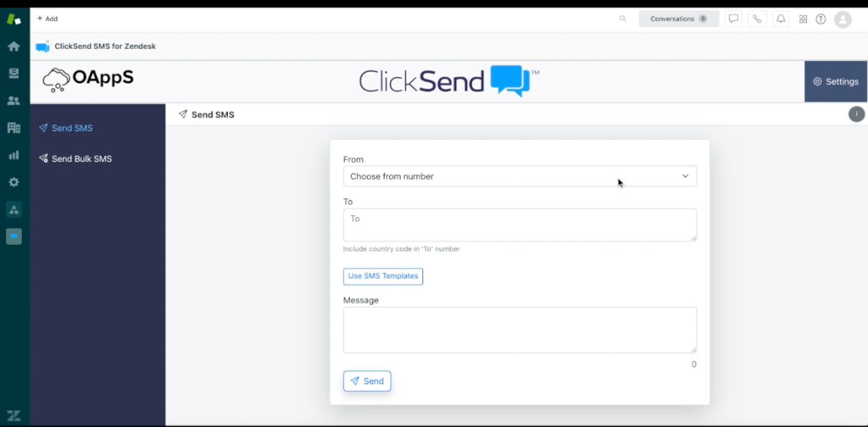Viewport: 868px width, 427px height.
Task: Select Send Bulk SMS in left menu
Action: (75, 158)
